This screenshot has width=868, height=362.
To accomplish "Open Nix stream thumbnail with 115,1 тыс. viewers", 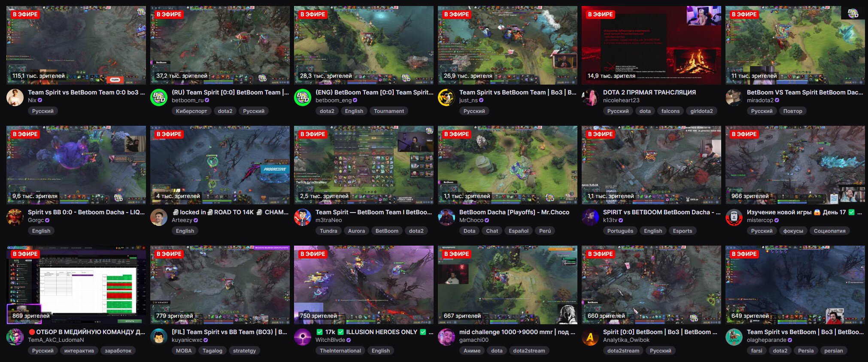I will click(76, 45).
